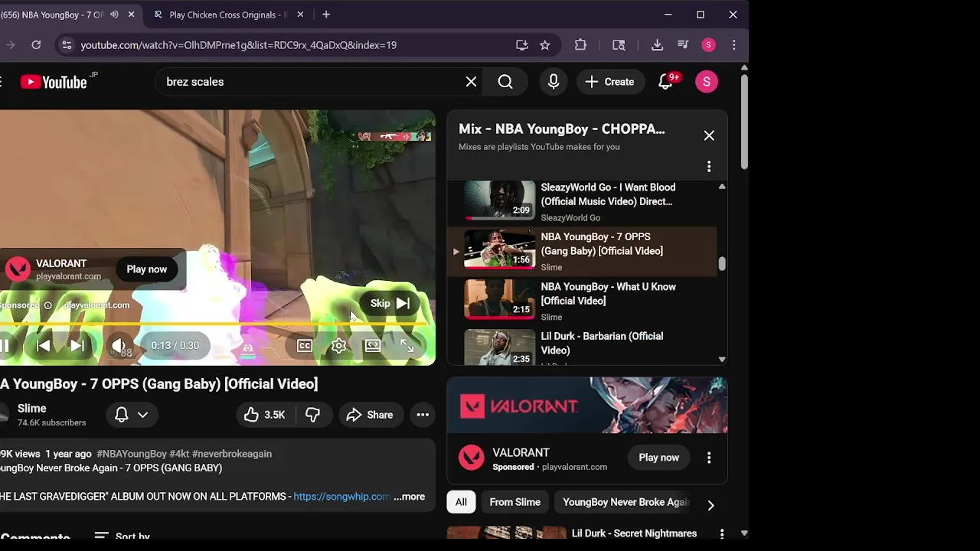980x551 pixels.
Task: Play next video in the mix
Action: (77, 346)
